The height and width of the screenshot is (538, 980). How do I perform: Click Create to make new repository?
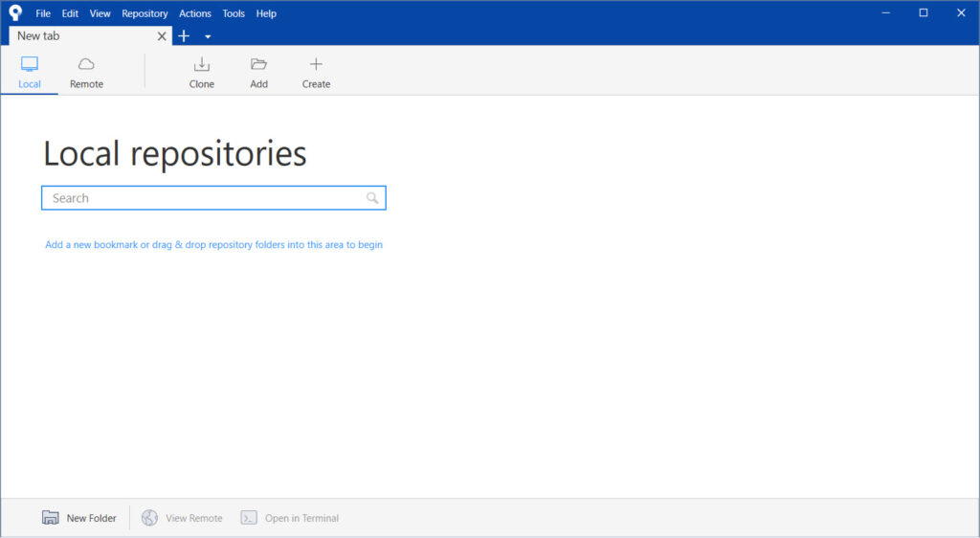coord(316,73)
